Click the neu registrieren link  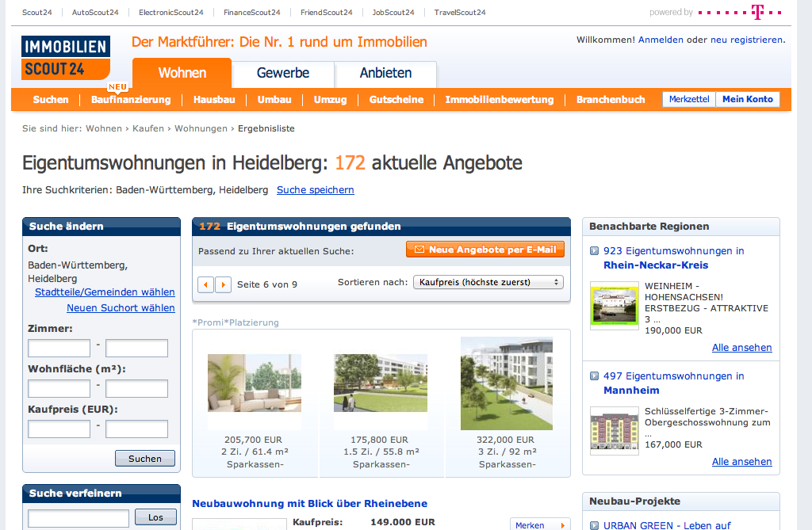(x=747, y=40)
